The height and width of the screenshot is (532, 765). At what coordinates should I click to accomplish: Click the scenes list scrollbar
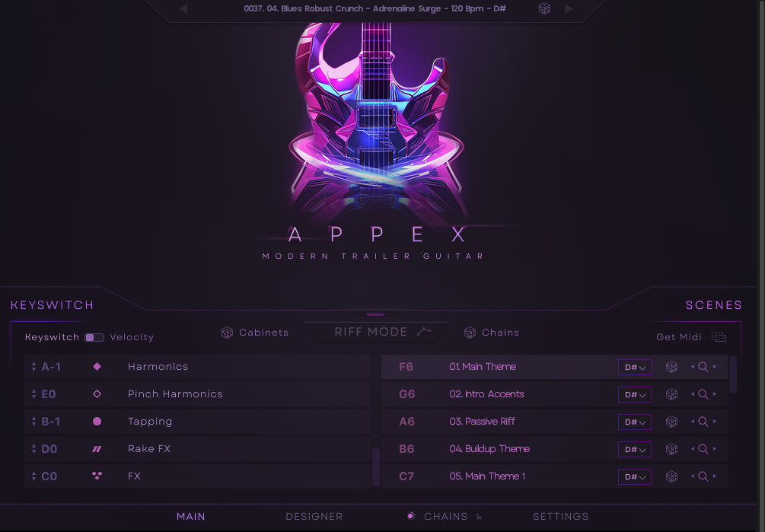[x=733, y=374]
